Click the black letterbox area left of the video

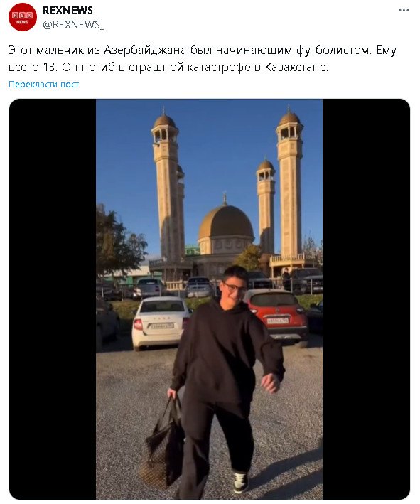(53, 299)
